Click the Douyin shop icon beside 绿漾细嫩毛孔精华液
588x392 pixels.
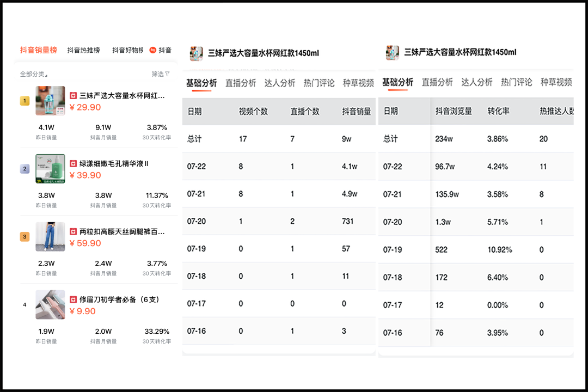[73, 163]
